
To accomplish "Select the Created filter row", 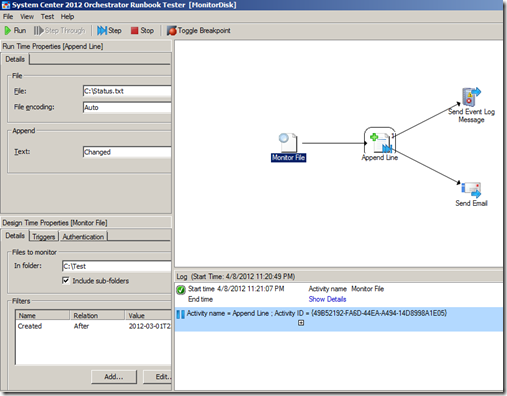I will coord(93,326).
